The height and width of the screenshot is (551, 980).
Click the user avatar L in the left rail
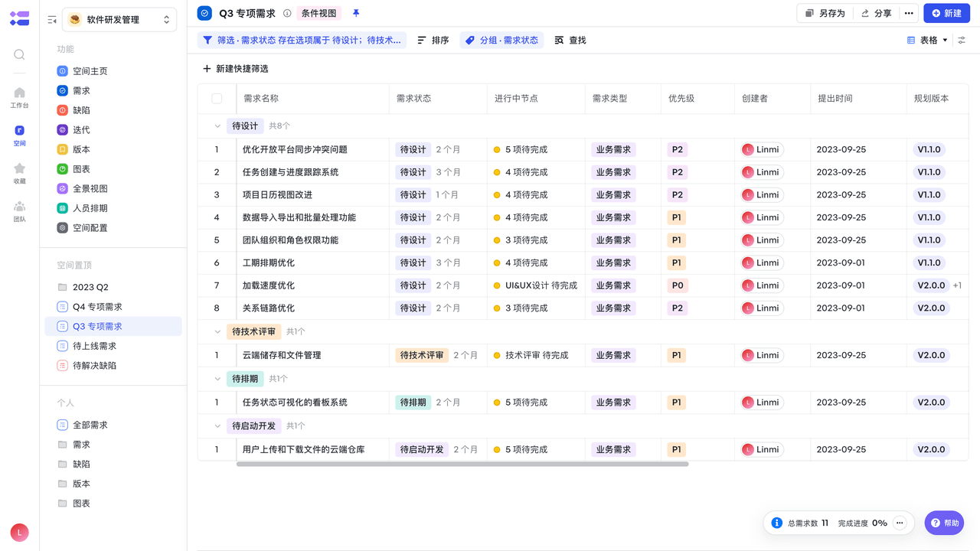tap(20, 533)
